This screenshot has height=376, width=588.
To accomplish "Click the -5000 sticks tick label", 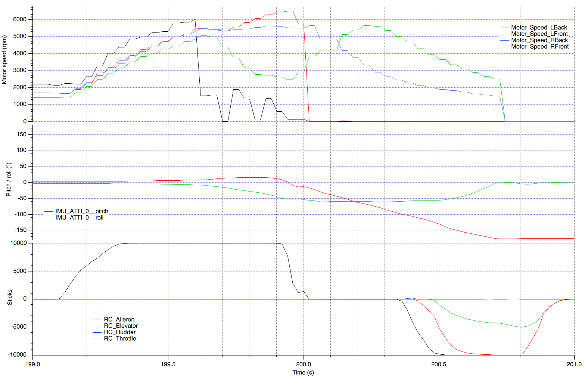I will point(19,327).
